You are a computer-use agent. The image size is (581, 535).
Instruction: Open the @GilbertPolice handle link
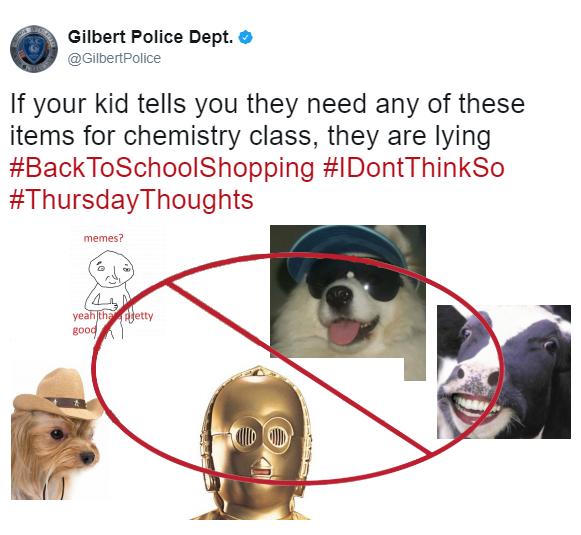(x=114, y=59)
